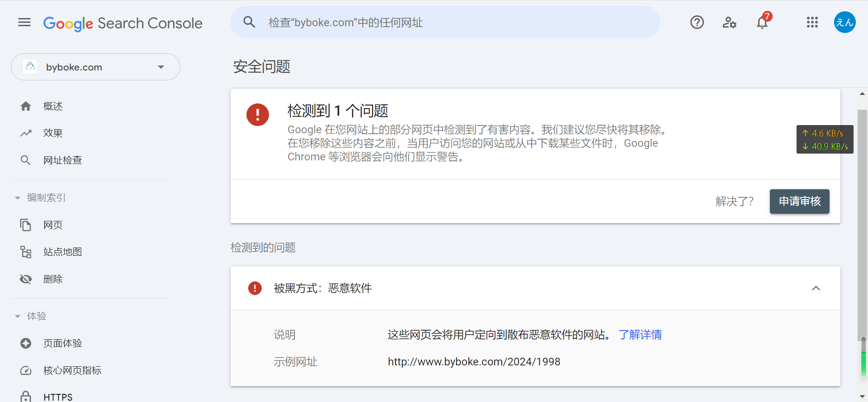Click the lock icon beside HTTPS
Screen dimensions: 868x402
[26, 397]
